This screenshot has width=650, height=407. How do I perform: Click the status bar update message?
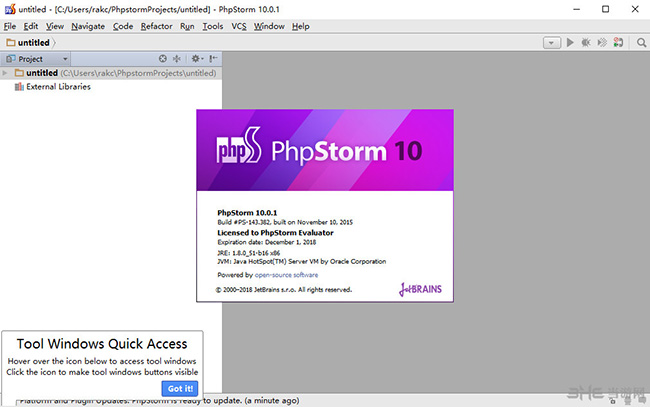[160, 401]
